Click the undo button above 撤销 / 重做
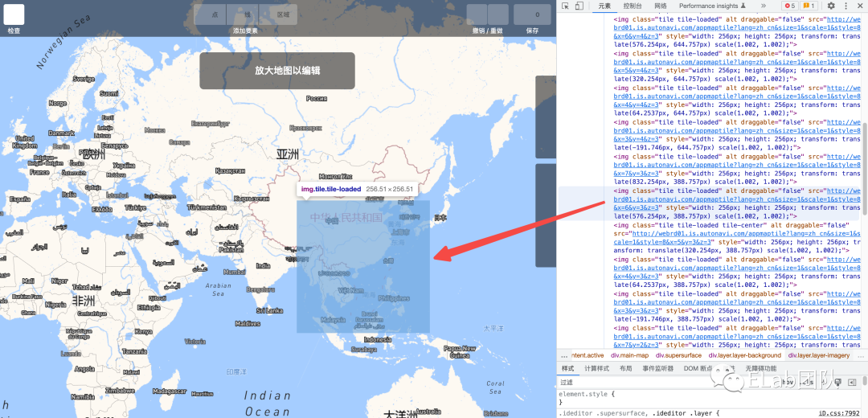Viewport: 868px width, 418px height. click(477, 15)
